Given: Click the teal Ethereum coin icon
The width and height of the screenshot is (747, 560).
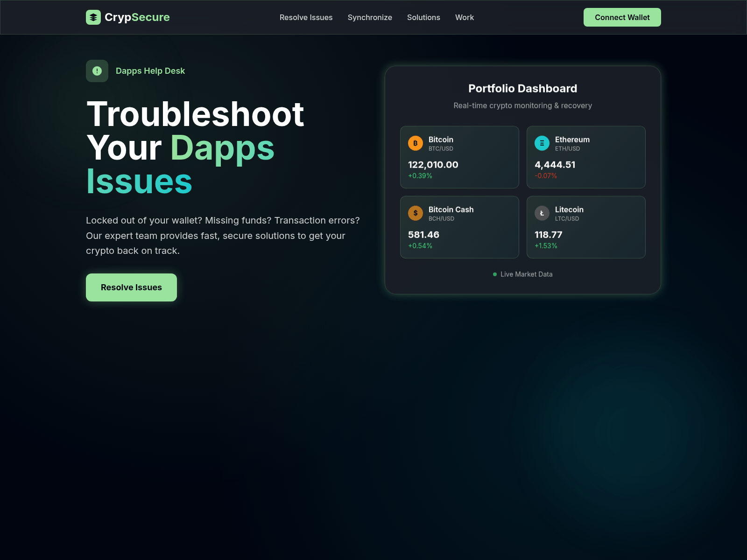Looking at the screenshot, I should coord(542,143).
